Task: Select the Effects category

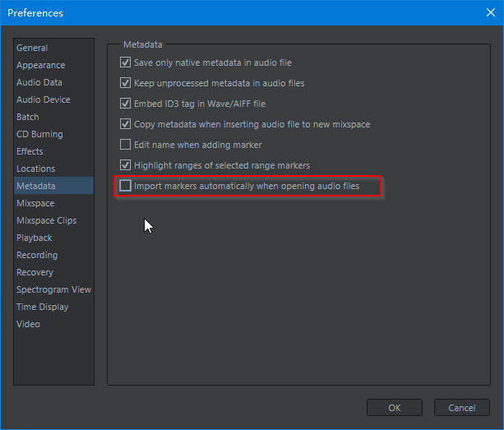Action: point(30,151)
